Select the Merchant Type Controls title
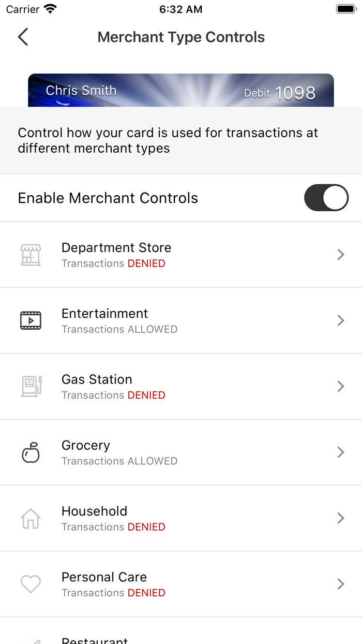This screenshot has width=362, height=644. click(181, 37)
